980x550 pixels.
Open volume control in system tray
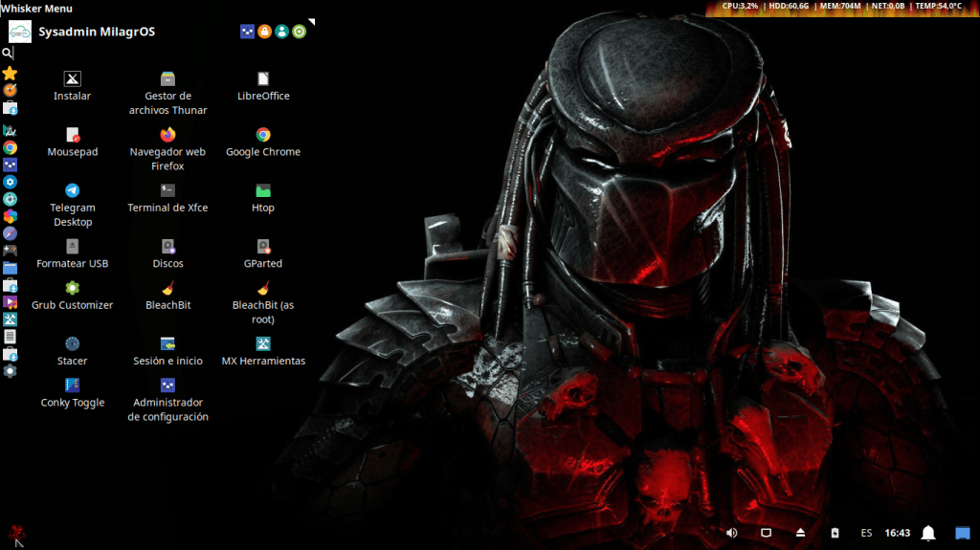[x=732, y=533]
